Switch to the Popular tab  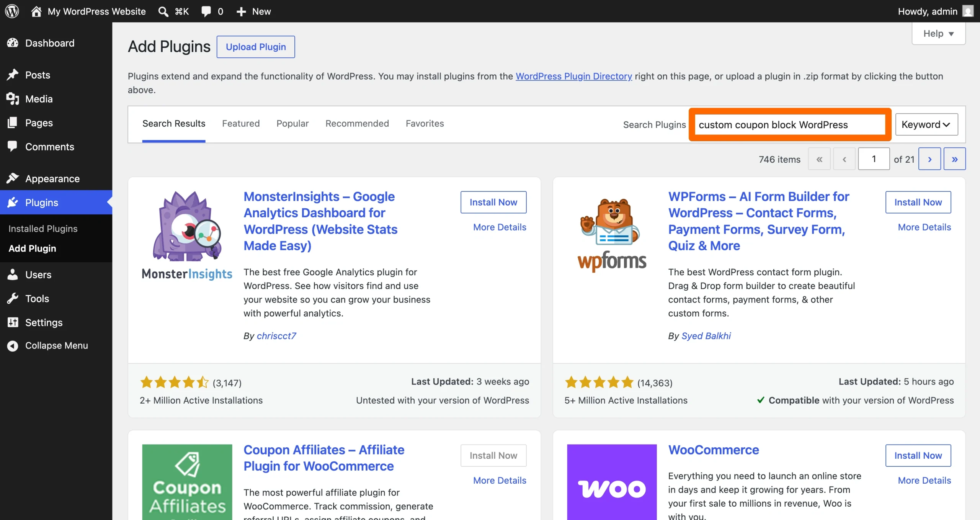(x=292, y=124)
